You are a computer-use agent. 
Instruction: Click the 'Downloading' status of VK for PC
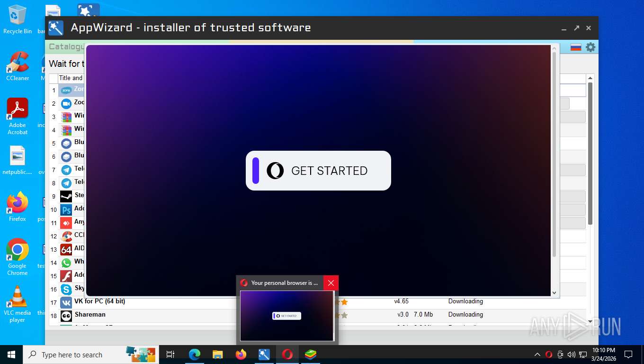tap(465, 301)
